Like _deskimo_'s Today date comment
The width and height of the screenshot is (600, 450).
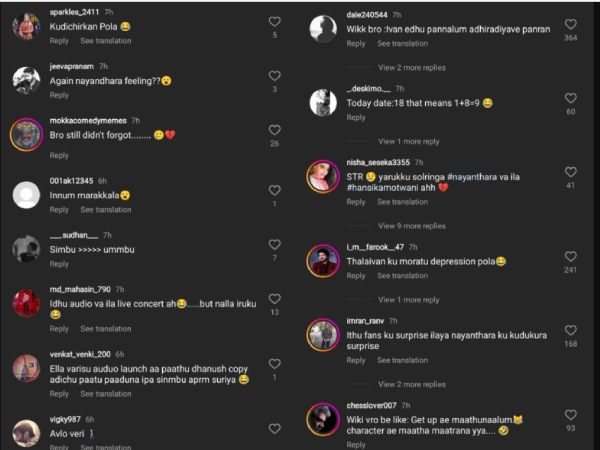571,98
